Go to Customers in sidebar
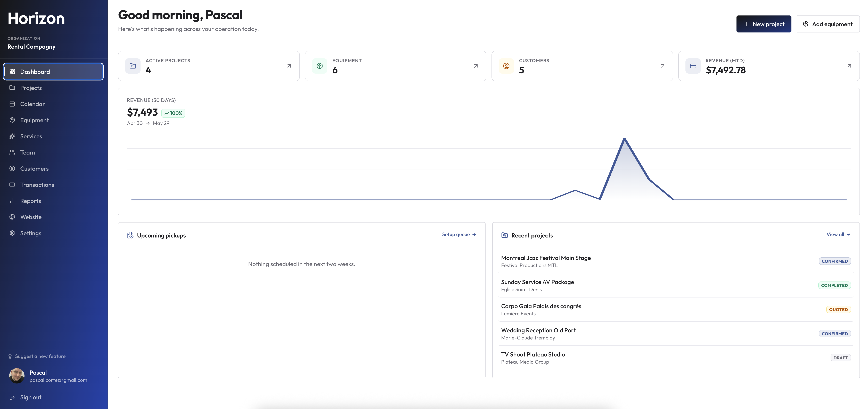The height and width of the screenshot is (409, 868). click(x=53, y=168)
